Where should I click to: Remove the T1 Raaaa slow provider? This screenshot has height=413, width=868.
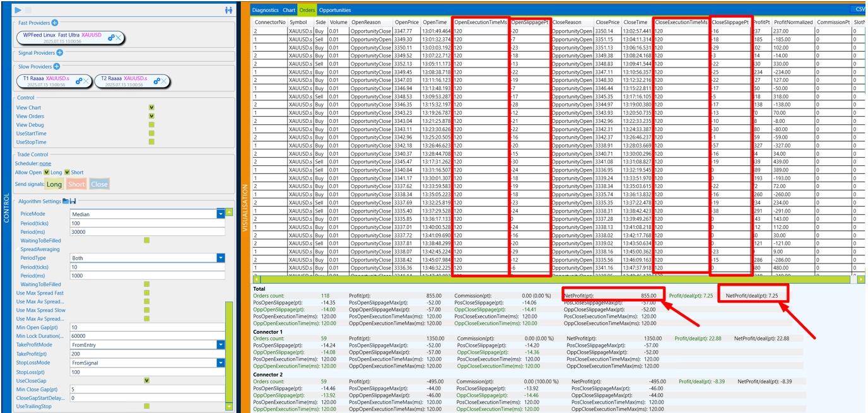[86, 81]
